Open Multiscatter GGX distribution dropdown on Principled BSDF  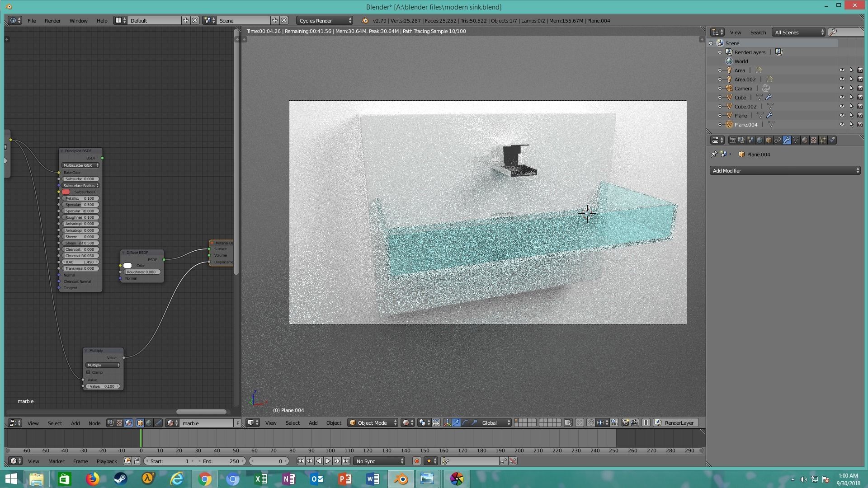(x=80, y=165)
